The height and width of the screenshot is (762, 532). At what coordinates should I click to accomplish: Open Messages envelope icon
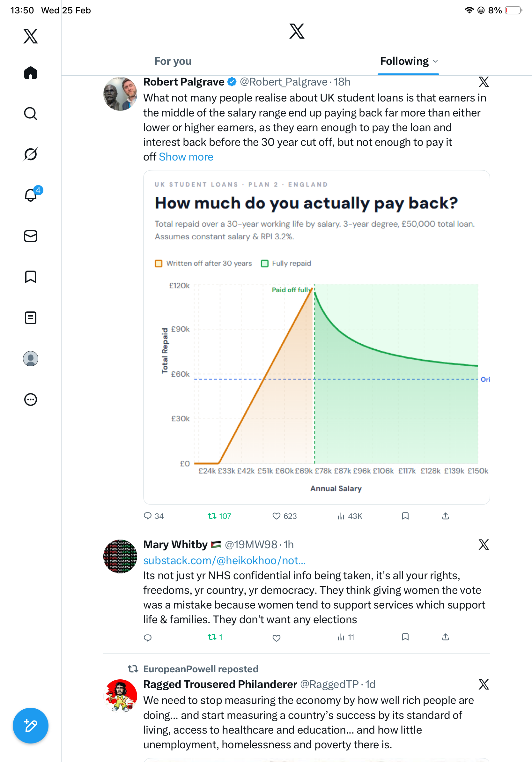[31, 236]
